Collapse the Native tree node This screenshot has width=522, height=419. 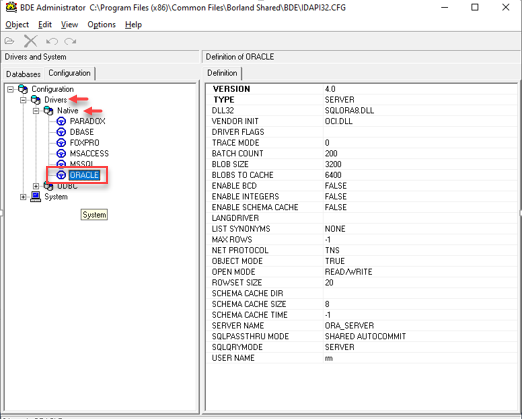[x=36, y=111]
